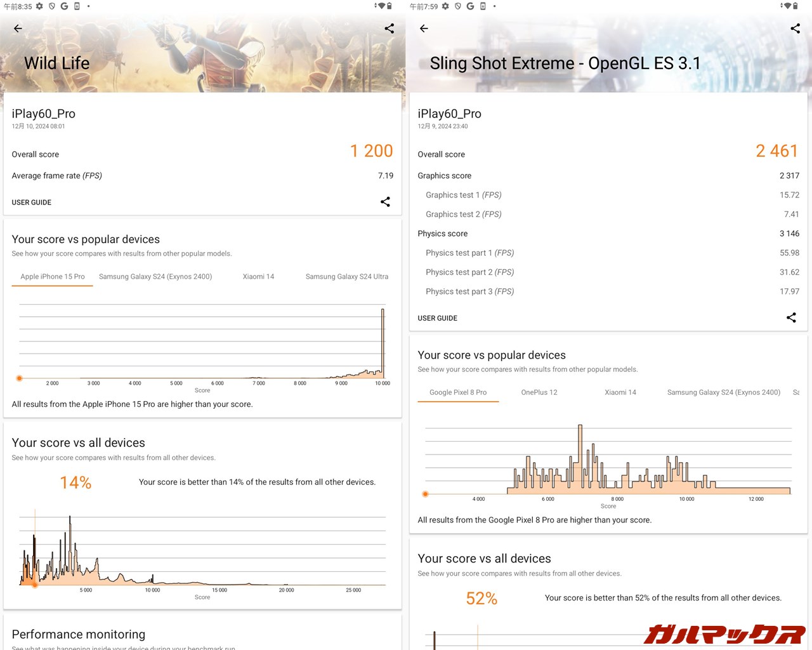This screenshot has height=650, width=812.
Task: Click score marker on iPhone 15 Pro chart
Action: pos(20,378)
